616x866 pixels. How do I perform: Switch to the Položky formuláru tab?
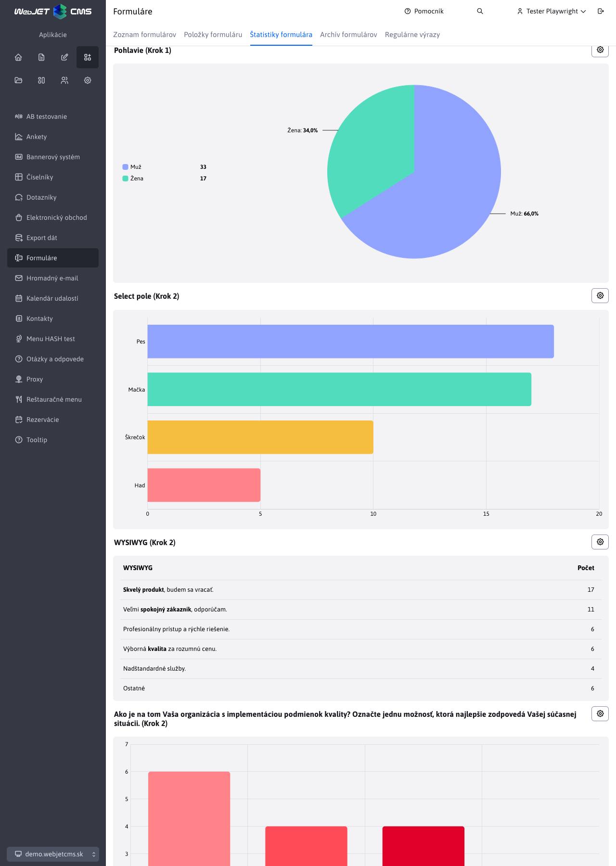coord(213,35)
